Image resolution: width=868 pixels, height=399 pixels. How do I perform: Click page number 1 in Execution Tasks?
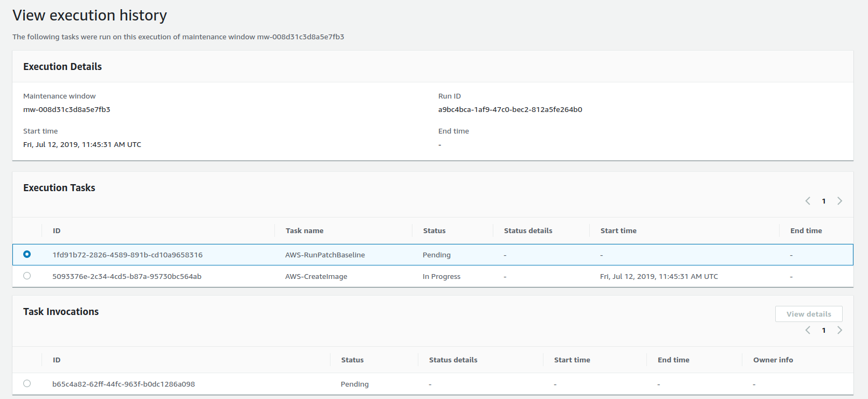pos(823,201)
